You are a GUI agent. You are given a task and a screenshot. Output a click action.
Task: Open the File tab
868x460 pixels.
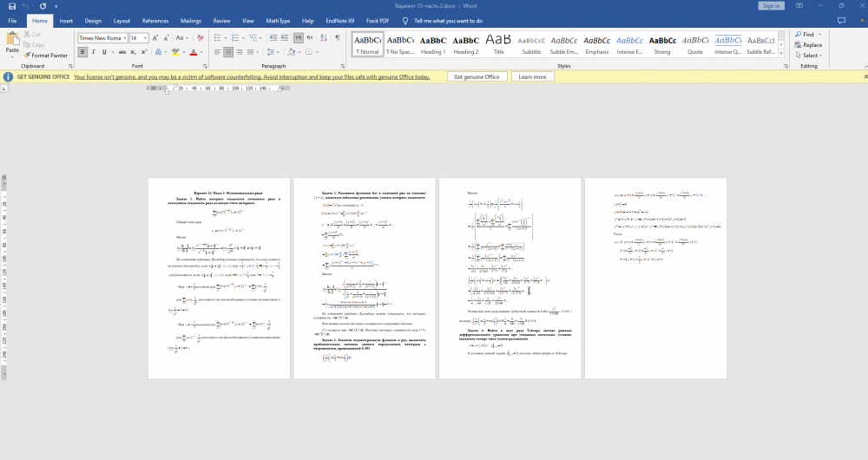coord(12,21)
